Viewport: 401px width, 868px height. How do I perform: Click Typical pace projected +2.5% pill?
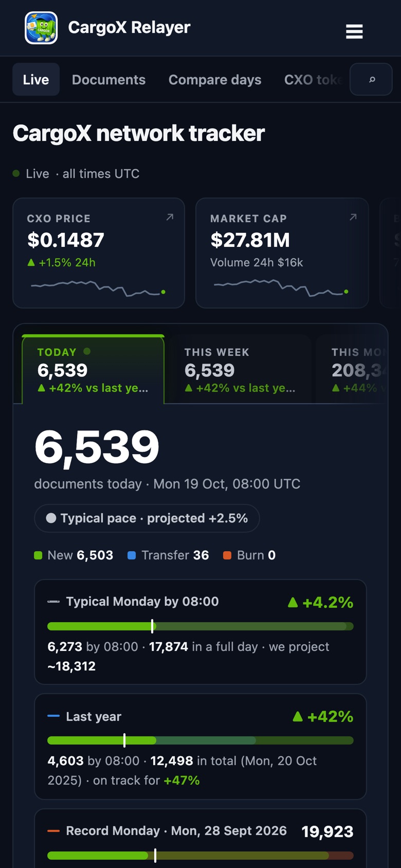[147, 518]
